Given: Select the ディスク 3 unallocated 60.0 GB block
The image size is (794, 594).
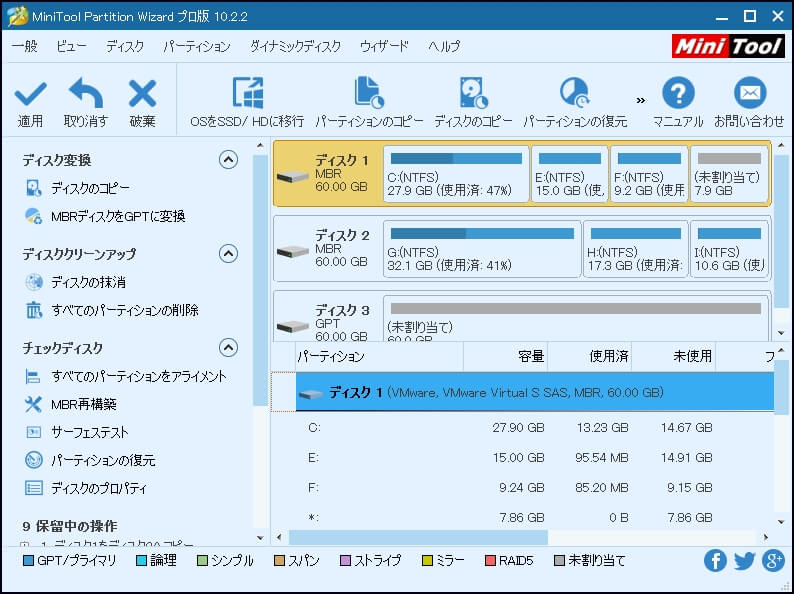Looking at the screenshot, I should click(576, 318).
